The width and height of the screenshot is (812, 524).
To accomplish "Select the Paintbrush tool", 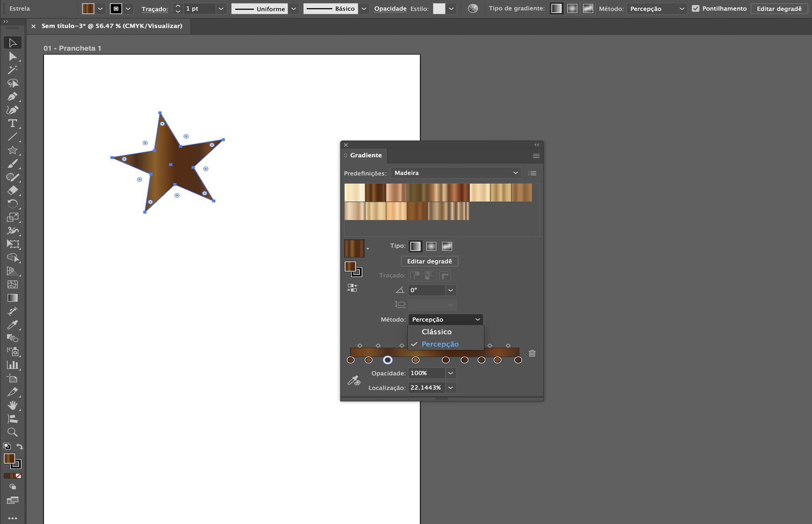I will [13, 164].
